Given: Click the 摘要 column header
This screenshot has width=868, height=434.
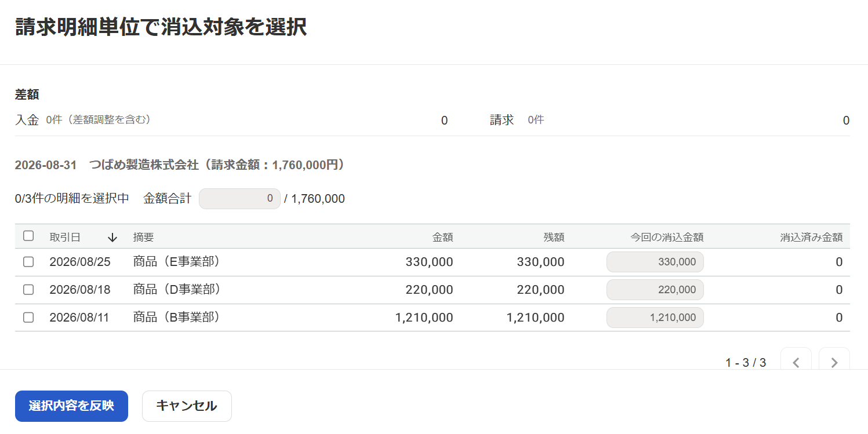Looking at the screenshot, I should [x=143, y=237].
